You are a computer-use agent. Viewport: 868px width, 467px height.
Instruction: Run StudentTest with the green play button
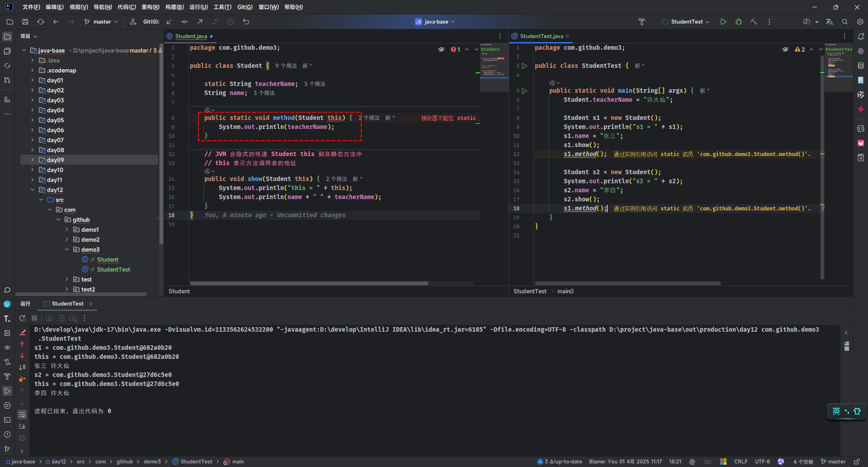(x=723, y=22)
